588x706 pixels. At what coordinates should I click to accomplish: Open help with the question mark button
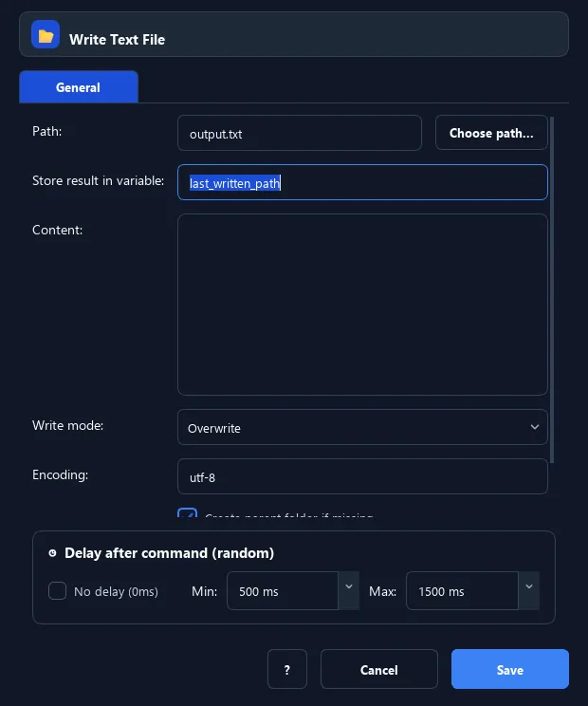287,669
